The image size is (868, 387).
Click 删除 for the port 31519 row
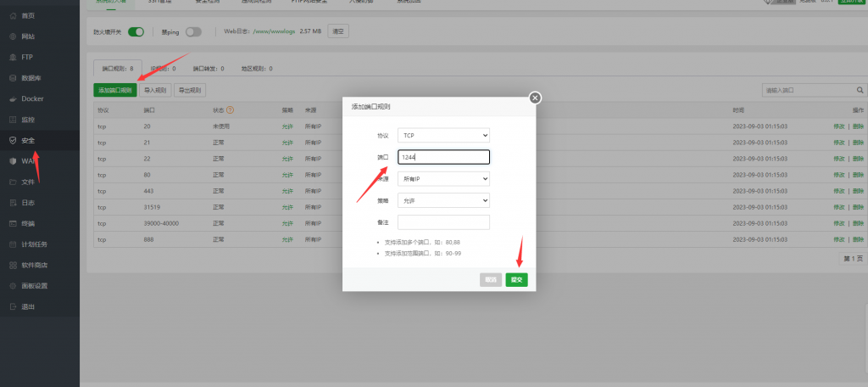pos(858,207)
